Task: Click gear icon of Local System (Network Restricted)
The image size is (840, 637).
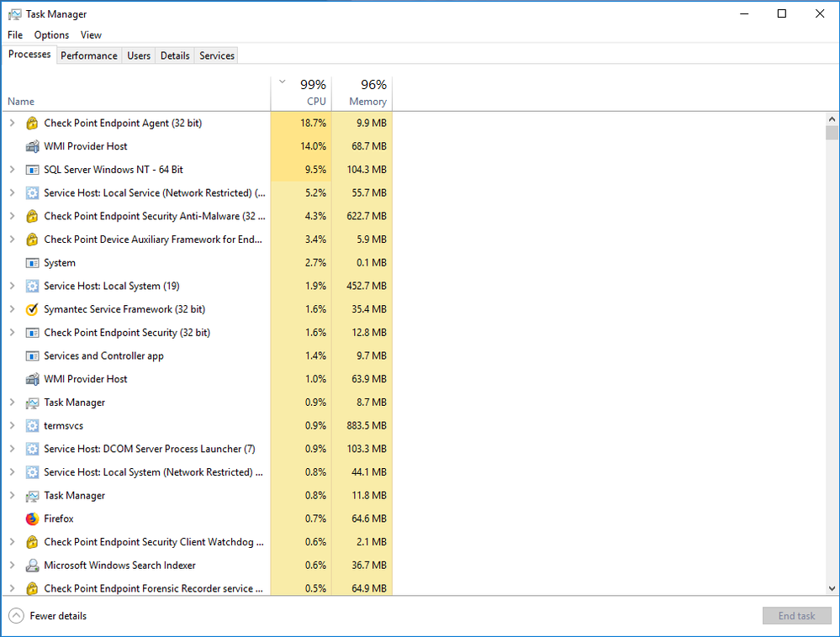Action: click(32, 472)
